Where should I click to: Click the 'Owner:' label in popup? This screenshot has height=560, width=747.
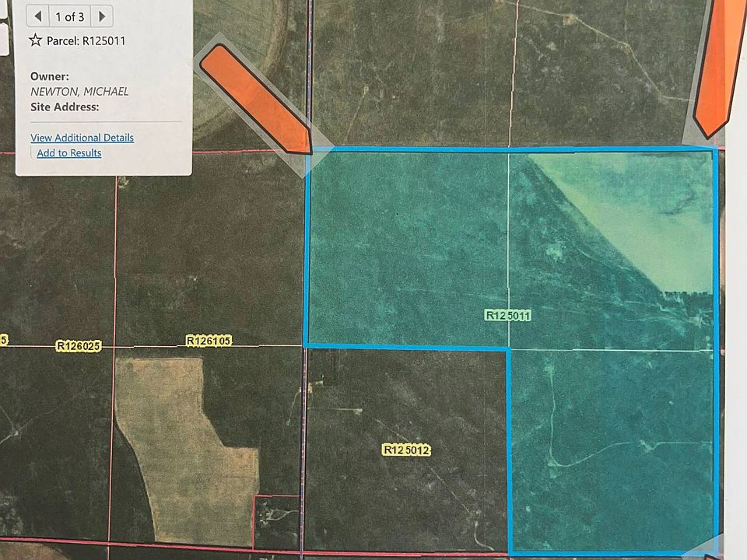(x=50, y=76)
